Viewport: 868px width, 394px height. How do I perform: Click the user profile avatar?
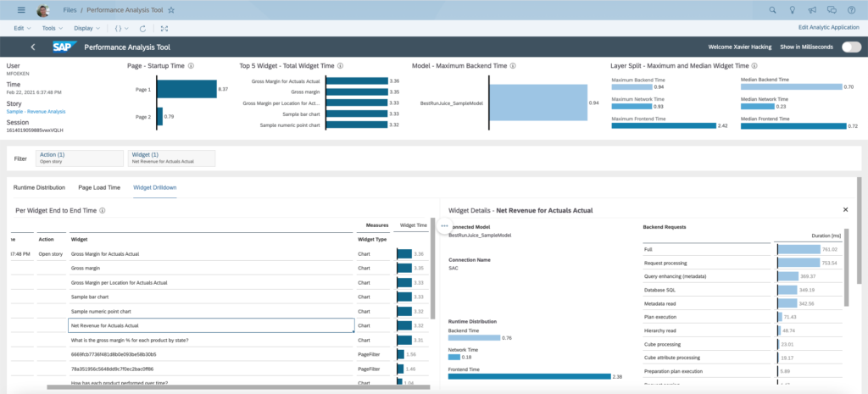(x=42, y=10)
